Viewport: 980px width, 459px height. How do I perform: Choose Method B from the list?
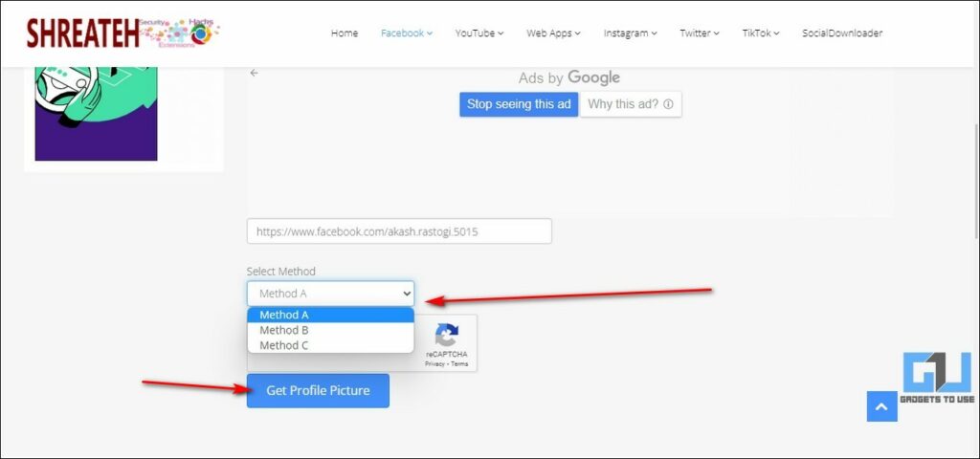(x=284, y=330)
